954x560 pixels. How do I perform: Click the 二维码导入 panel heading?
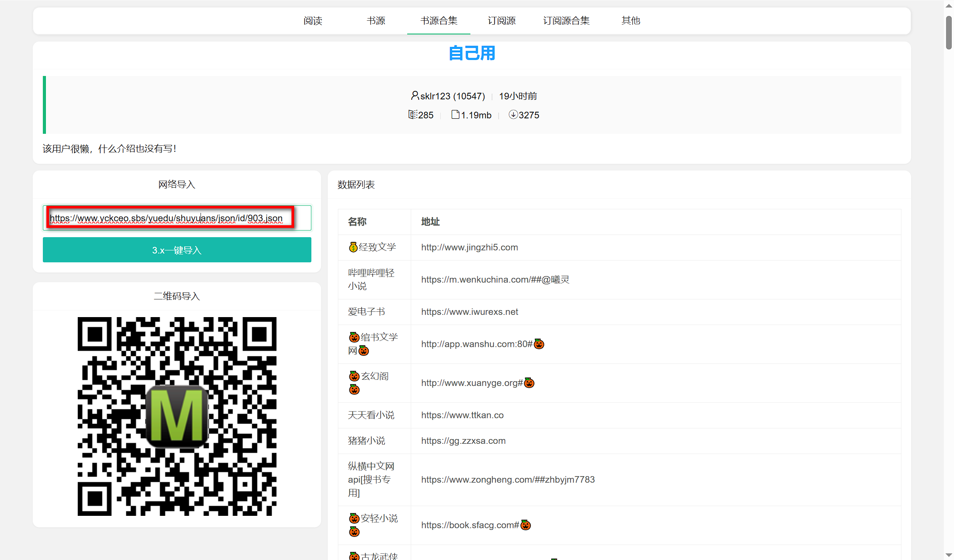pos(177,296)
